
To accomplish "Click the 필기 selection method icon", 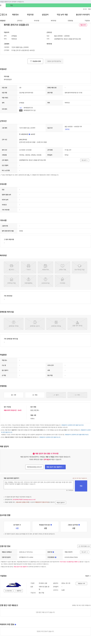I will coord(56,395).
